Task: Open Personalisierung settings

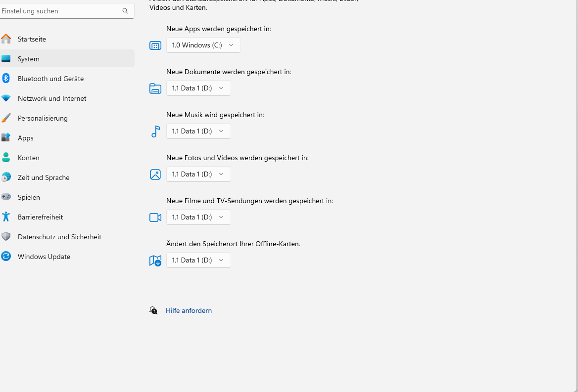Action: point(67,118)
